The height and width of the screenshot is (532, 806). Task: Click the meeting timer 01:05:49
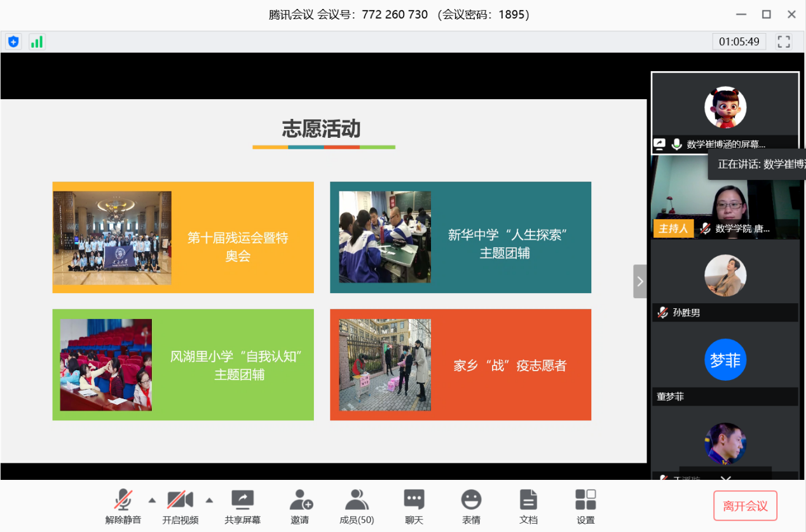coord(739,42)
